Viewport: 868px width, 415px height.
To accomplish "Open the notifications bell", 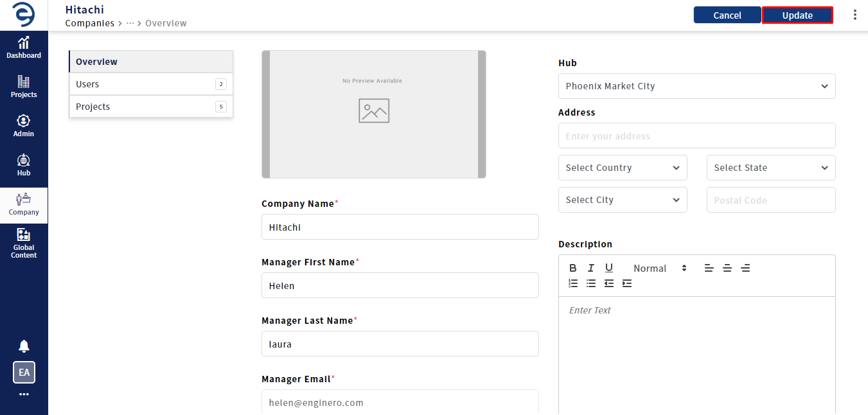I will pos(24,346).
